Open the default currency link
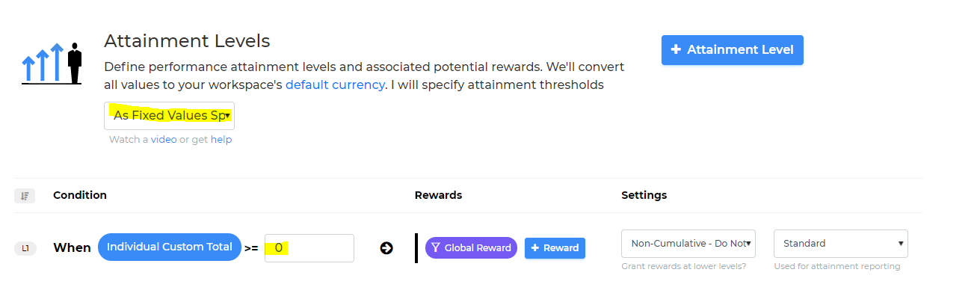The width and height of the screenshot is (980, 305). tap(335, 84)
